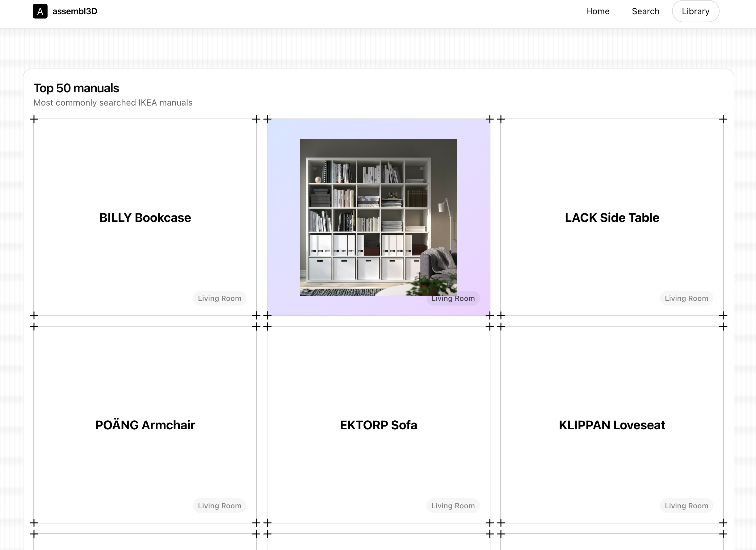Screen dimensions: 756x550
Task: Click the Top 50 manuals heading
Action: [76, 88]
